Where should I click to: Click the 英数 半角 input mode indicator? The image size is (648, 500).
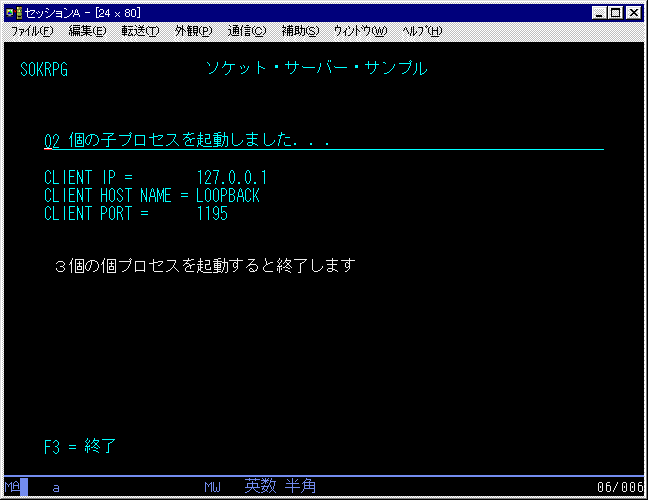point(280,486)
